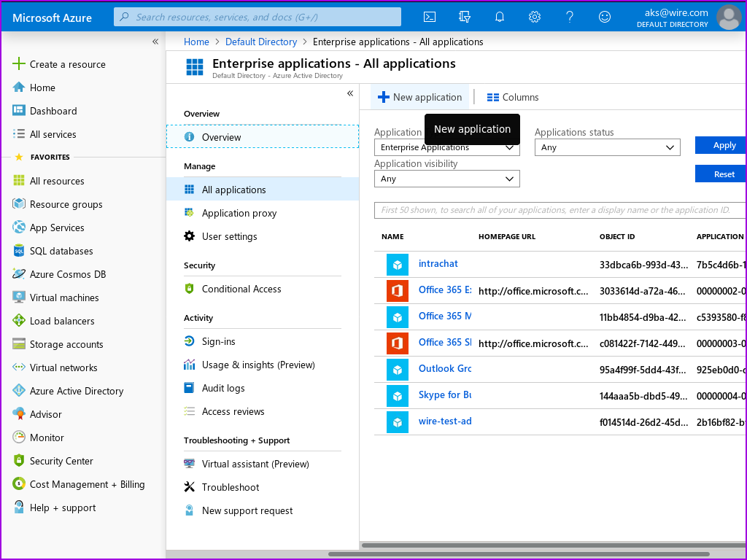Click the account avatar picture
Image resolution: width=747 pixels, height=560 pixels.
click(x=729, y=17)
